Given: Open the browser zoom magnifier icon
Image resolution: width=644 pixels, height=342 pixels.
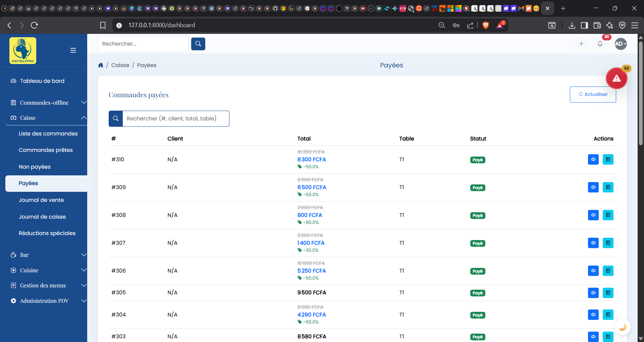Looking at the screenshot, I should pos(442,25).
